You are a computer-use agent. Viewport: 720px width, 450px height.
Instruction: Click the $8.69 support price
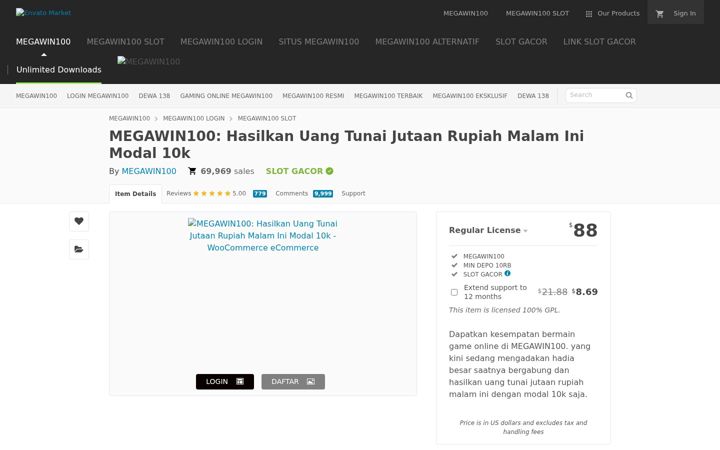585,292
